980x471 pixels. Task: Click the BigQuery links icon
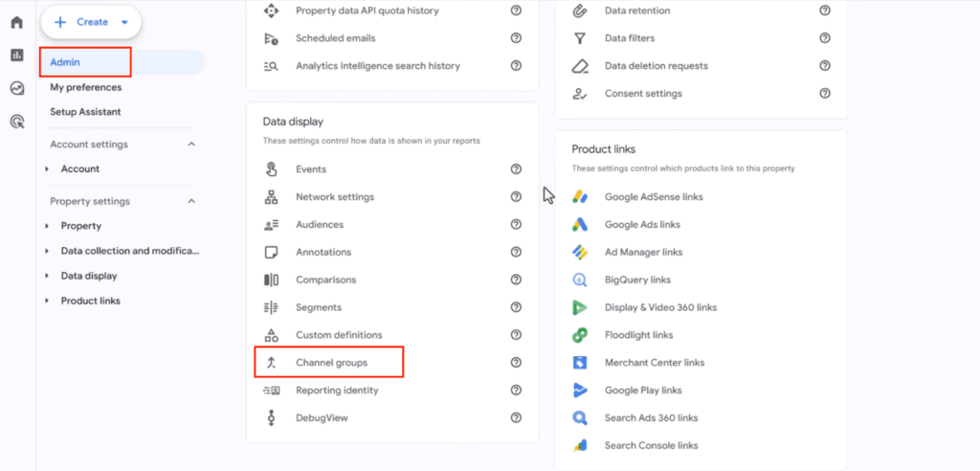coord(580,280)
